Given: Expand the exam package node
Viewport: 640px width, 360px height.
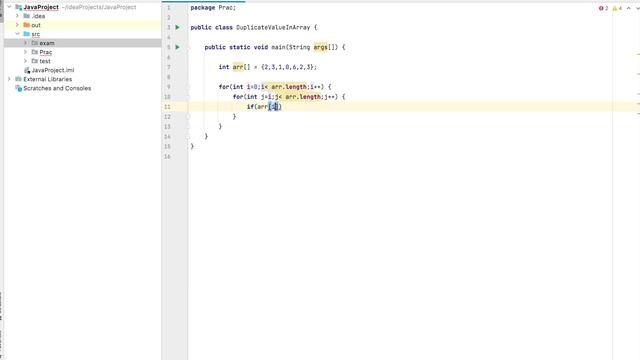Looking at the screenshot, I should (x=25, y=43).
